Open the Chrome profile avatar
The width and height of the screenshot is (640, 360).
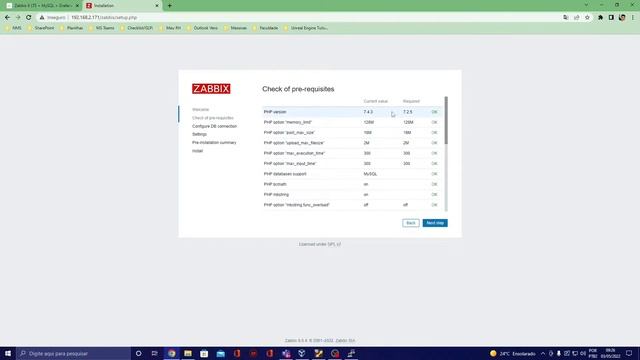(622, 18)
